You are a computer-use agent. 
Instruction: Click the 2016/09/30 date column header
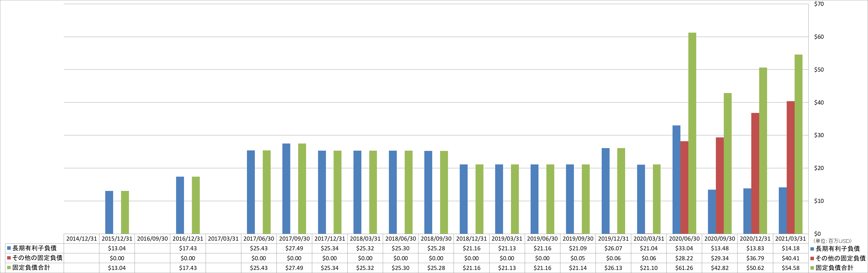(x=152, y=239)
